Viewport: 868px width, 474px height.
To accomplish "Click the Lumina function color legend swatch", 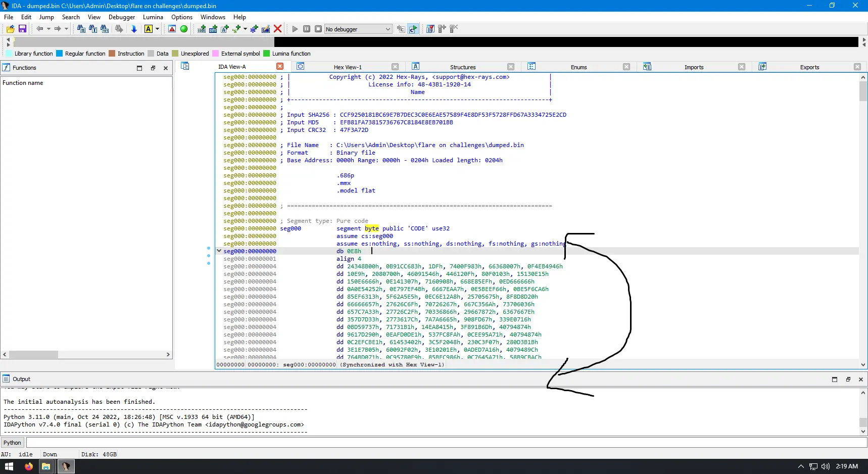I will (x=266, y=54).
